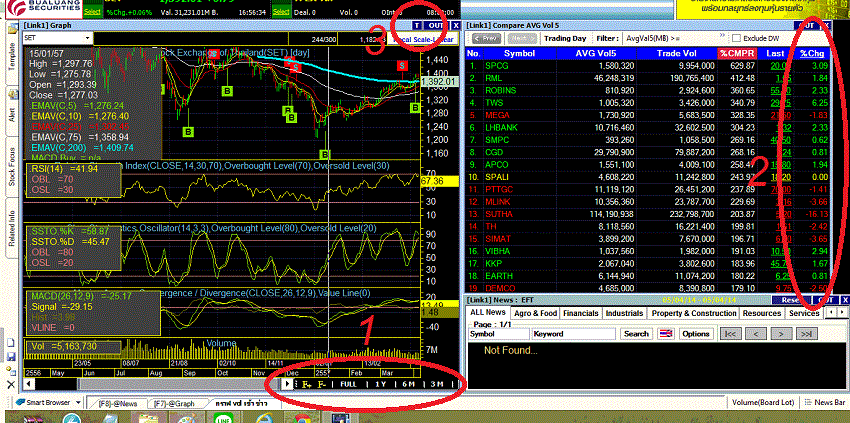Open the Related Info side tab
Screen dimensions: 850x423
coord(12,229)
